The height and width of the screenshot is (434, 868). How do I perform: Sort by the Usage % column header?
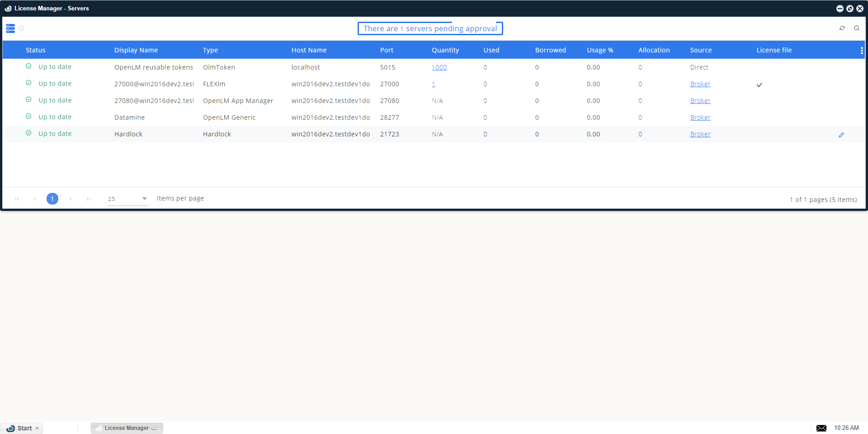pyautogui.click(x=600, y=50)
